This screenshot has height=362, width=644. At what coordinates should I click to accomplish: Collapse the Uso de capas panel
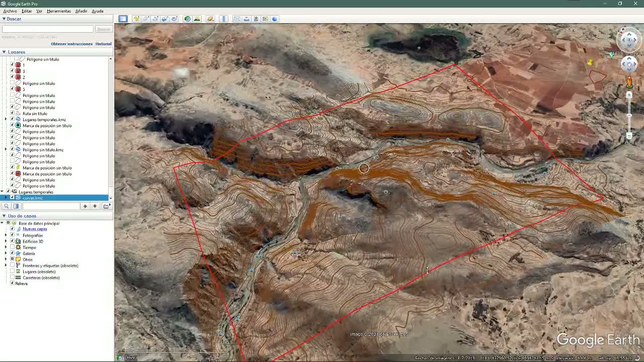coord(4,216)
